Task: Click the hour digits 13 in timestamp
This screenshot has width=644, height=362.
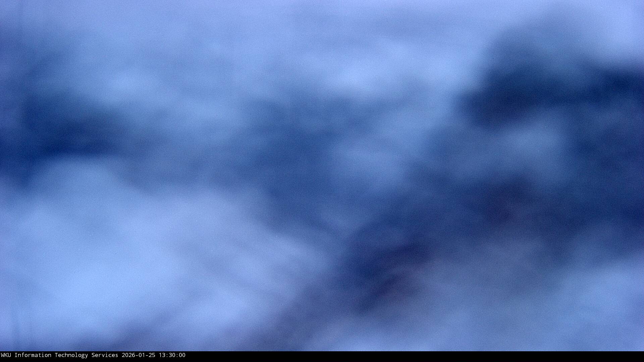Action: [x=162, y=355]
